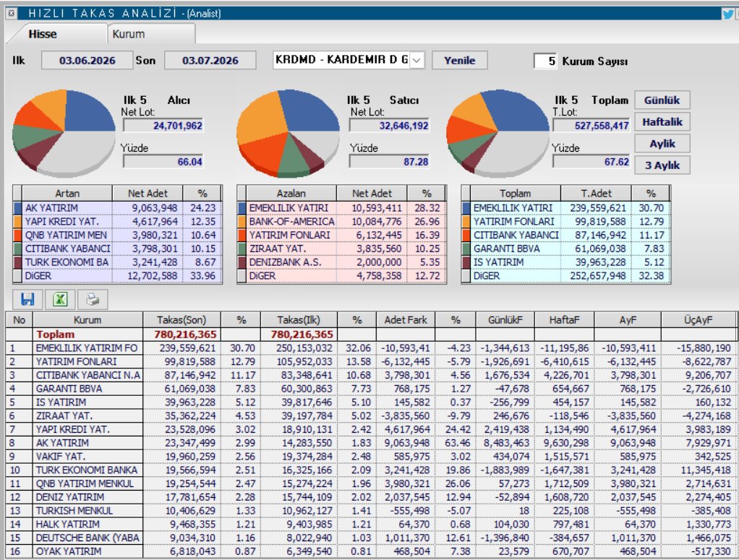Select the YAPI KREDI YAT. row in Artan
Image resolution: width=739 pixels, height=560 pixels.
click(117, 221)
